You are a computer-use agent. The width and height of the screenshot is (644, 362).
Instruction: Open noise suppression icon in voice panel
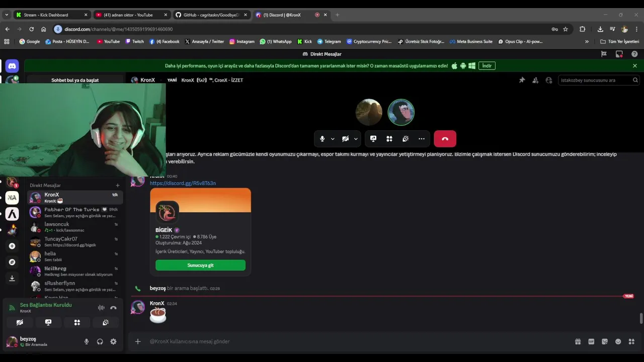(x=101, y=308)
